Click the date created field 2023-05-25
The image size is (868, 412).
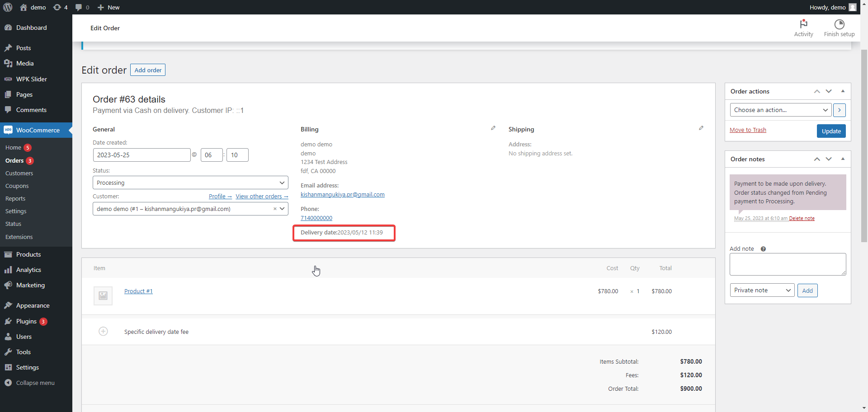point(142,155)
